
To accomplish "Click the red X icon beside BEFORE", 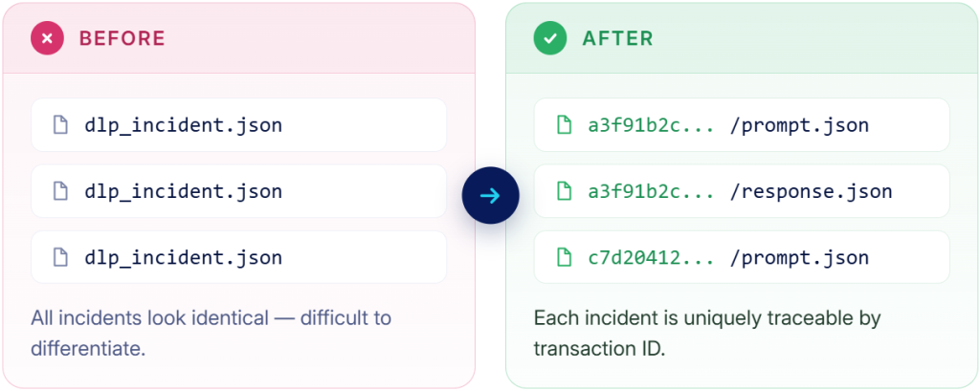I will tap(48, 38).
